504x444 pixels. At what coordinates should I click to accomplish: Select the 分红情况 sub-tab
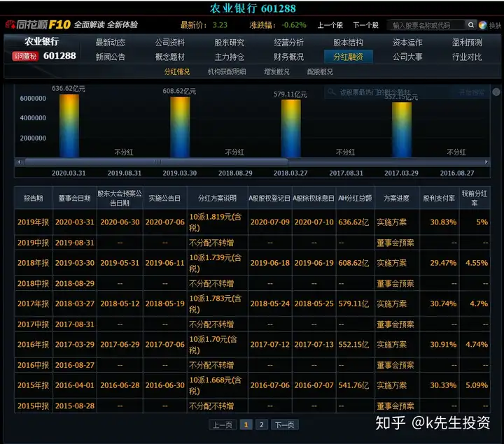[177, 71]
